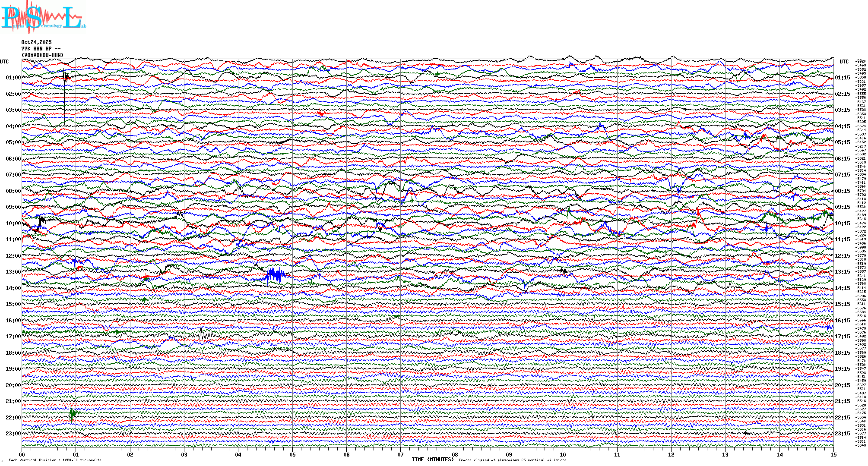Click the traces clipped footnote text
Image resolution: width=868 pixels, height=466 pixels.
tap(512, 460)
